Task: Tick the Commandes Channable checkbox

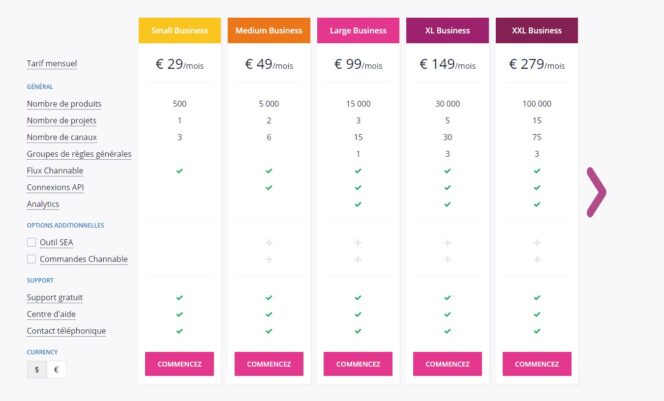Action: 32,260
